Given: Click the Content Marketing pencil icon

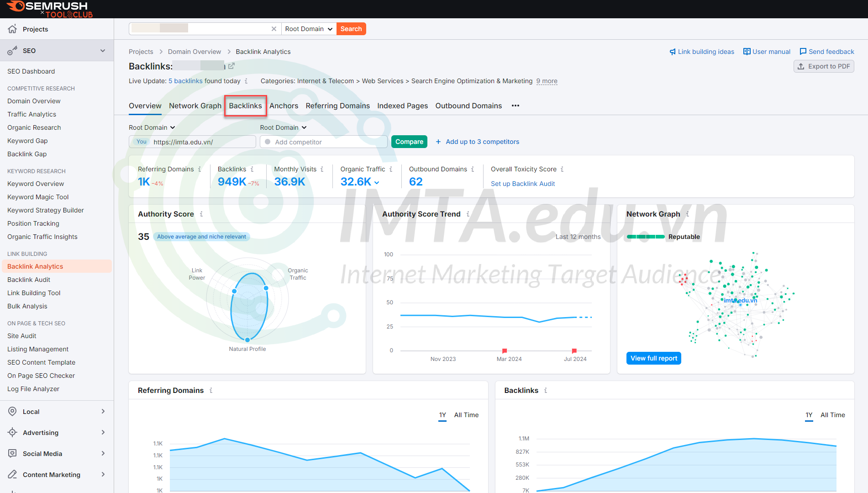Looking at the screenshot, I should pos(12,474).
